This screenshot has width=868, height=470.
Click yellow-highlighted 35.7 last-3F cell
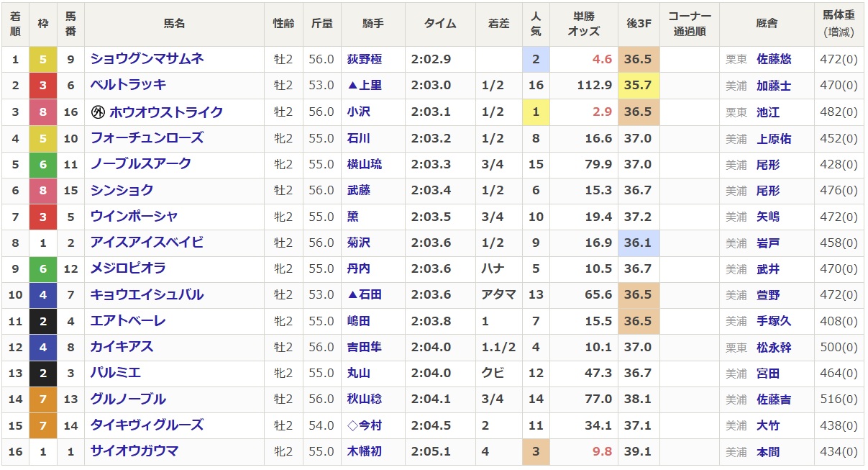pos(639,86)
